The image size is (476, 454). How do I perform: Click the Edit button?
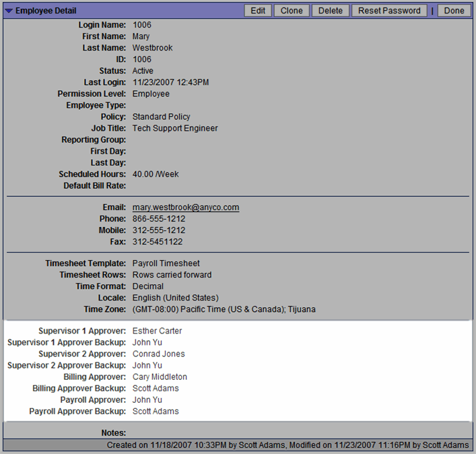[x=258, y=11]
